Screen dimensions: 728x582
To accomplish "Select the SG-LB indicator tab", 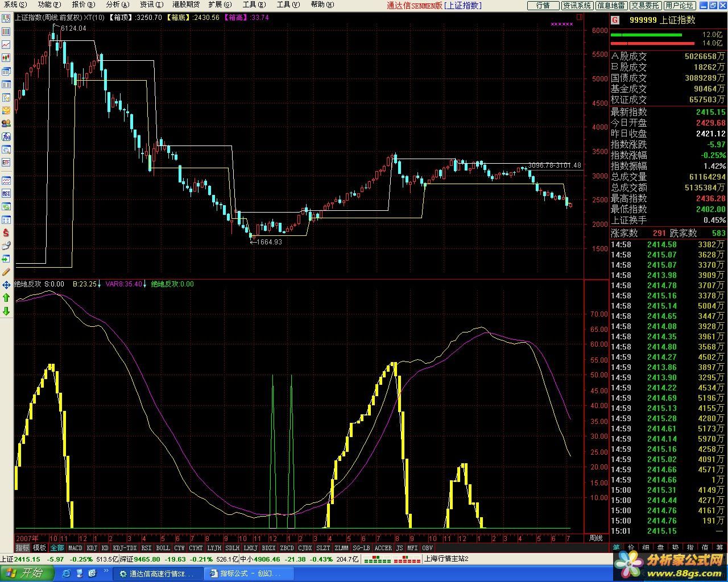I will [x=362, y=548].
